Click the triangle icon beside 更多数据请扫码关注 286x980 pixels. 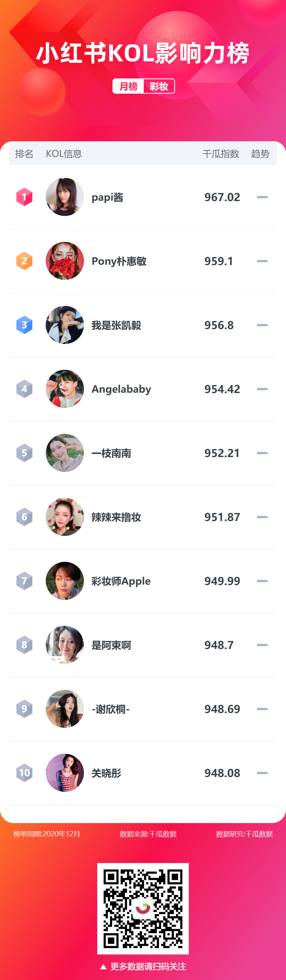pos(103,967)
